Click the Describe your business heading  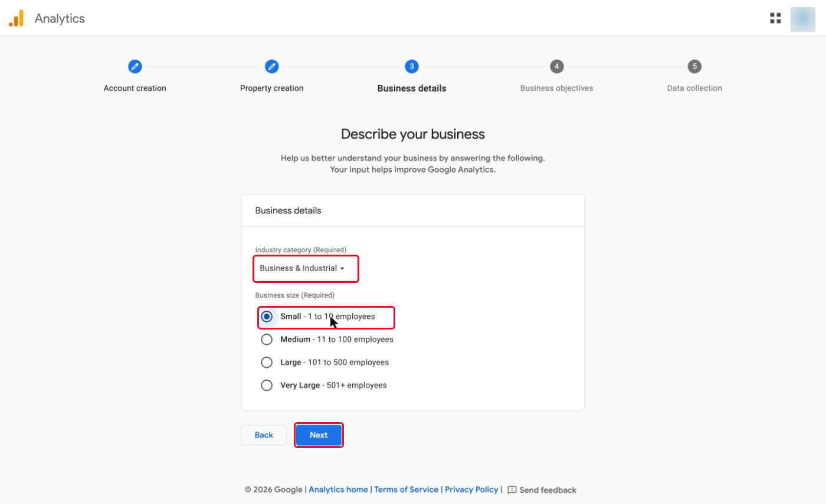pyautogui.click(x=413, y=134)
